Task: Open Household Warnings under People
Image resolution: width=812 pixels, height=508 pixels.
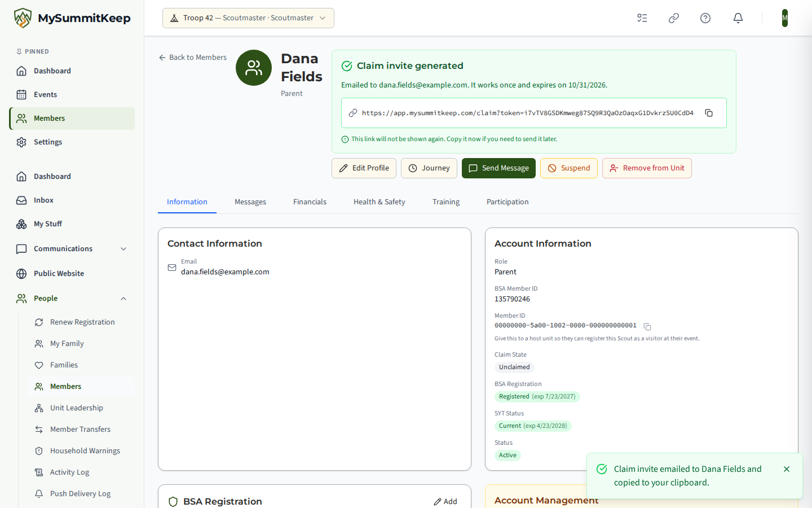Action: click(x=81, y=451)
